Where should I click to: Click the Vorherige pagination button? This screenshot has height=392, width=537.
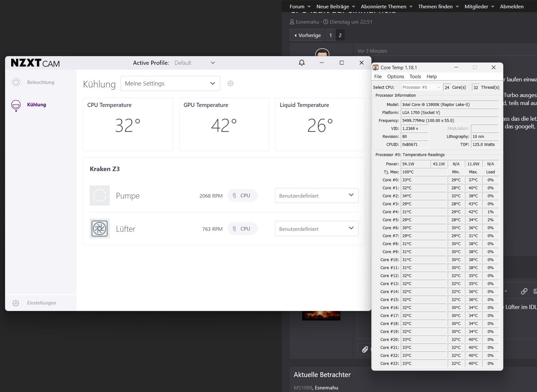pos(307,35)
